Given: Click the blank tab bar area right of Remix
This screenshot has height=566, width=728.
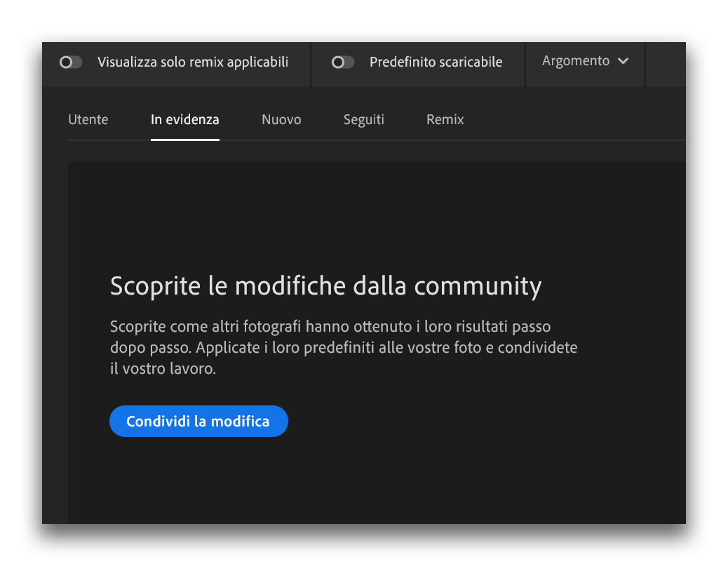Looking at the screenshot, I should [x=575, y=120].
